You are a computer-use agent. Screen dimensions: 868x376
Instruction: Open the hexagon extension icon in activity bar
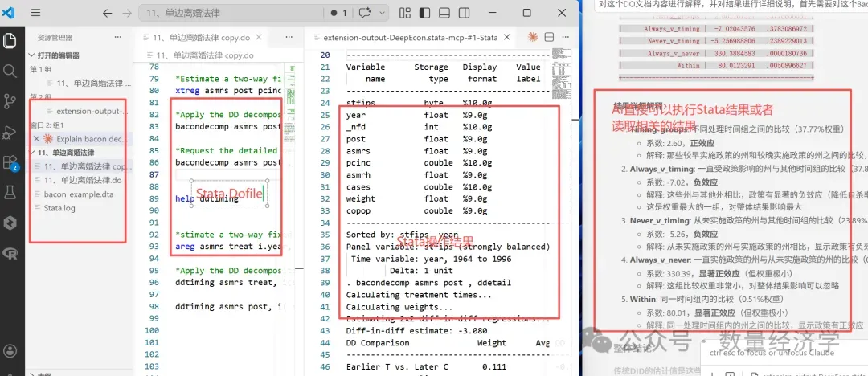pyautogui.click(x=10, y=223)
